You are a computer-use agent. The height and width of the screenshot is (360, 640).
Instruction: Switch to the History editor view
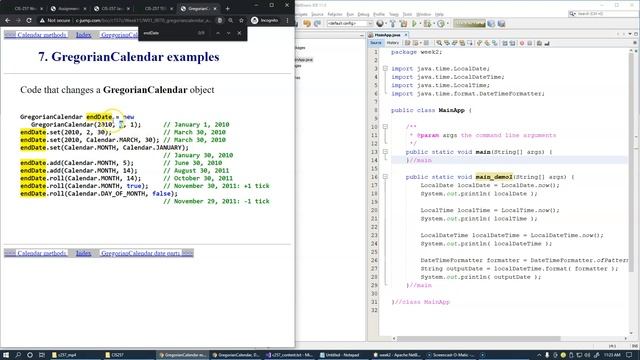pos(393,43)
